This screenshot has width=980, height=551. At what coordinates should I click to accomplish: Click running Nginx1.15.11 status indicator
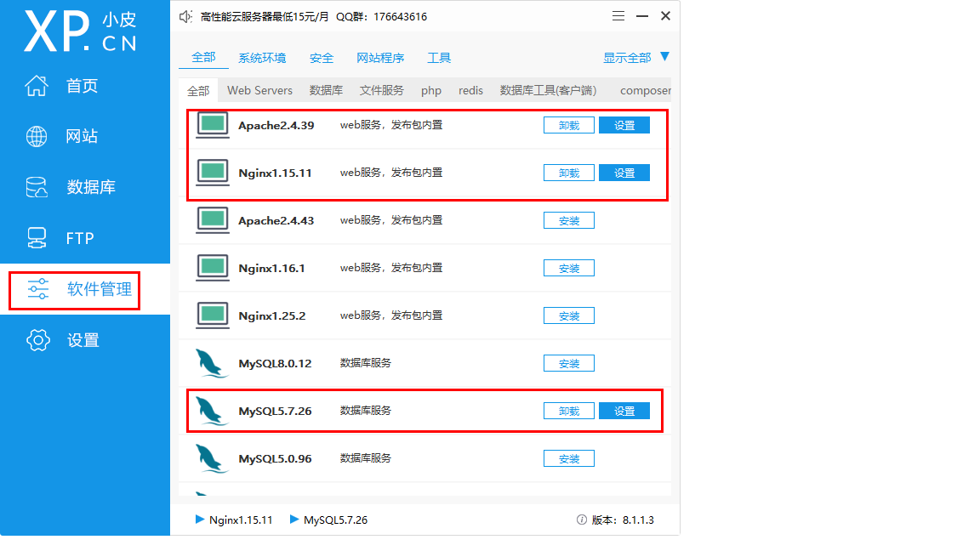click(234, 520)
